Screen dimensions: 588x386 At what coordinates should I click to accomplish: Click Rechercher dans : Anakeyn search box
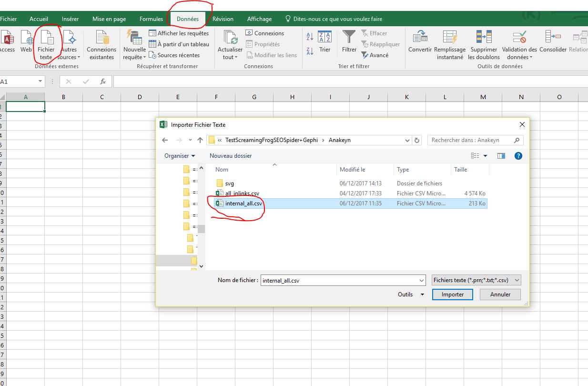pos(475,140)
